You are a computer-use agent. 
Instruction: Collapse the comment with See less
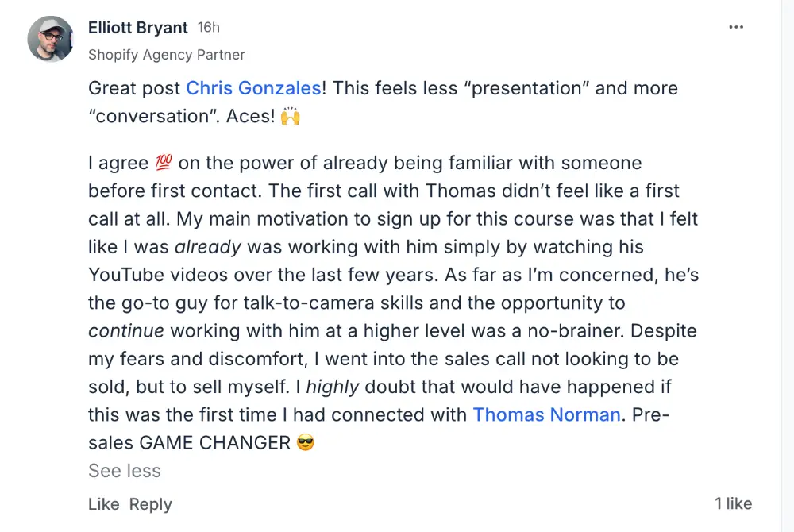[125, 471]
